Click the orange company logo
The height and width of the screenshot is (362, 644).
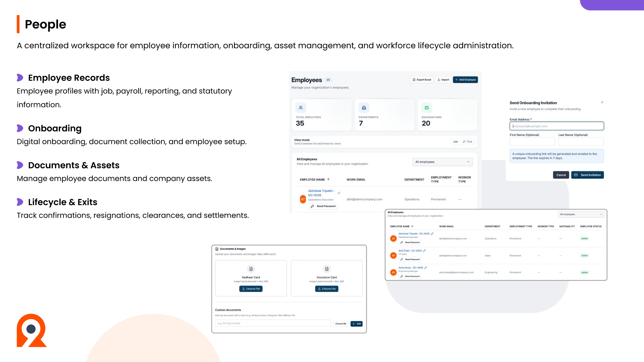coord(32,330)
